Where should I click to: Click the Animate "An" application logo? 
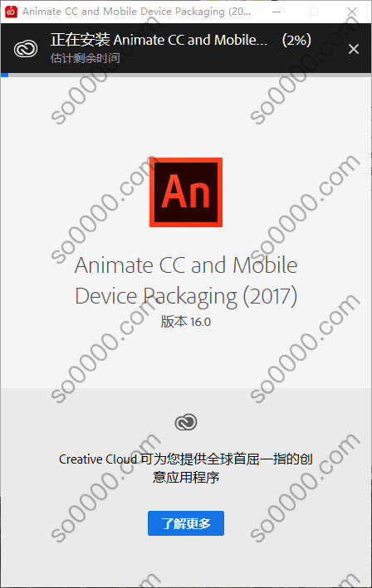[x=186, y=192]
